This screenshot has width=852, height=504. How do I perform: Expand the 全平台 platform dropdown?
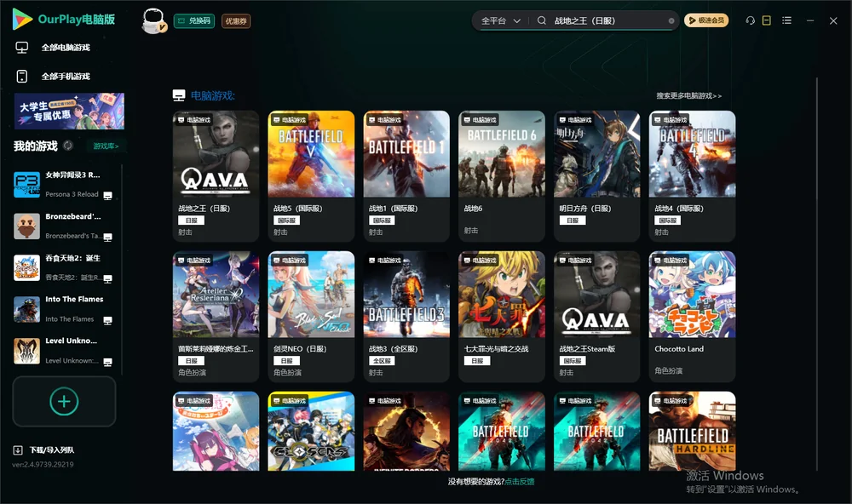[500, 20]
